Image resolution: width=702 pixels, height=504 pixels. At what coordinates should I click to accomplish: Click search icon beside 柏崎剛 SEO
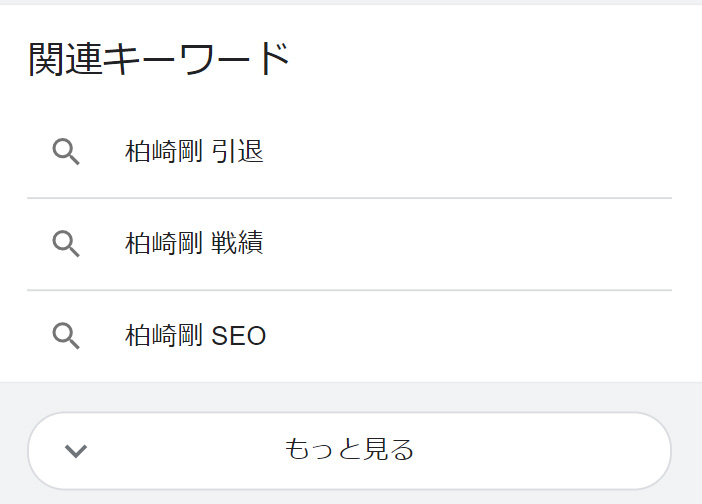tap(66, 336)
